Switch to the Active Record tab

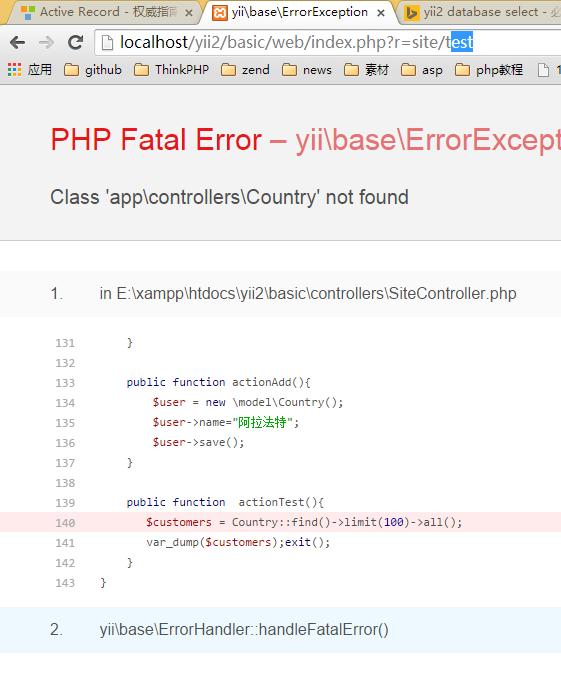tap(100, 12)
